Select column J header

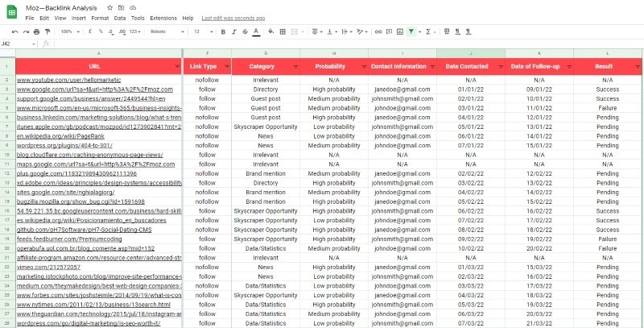click(x=471, y=53)
